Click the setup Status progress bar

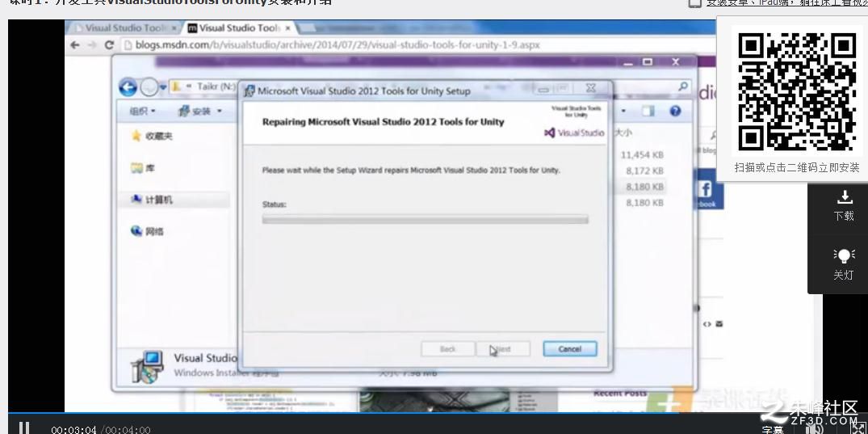coord(426,220)
